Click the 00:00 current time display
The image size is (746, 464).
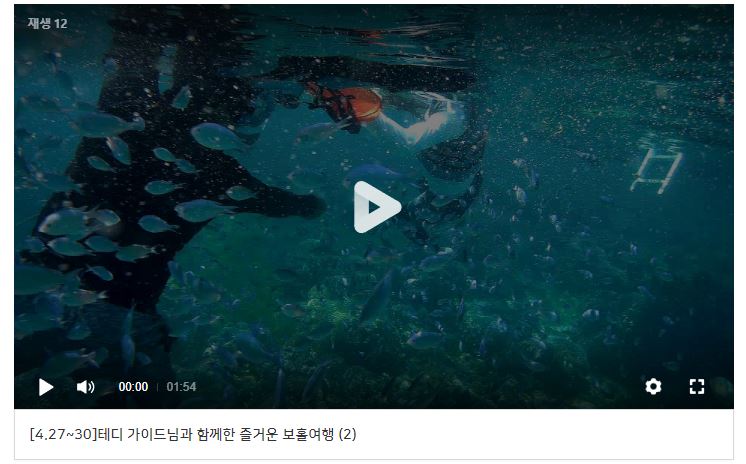click(x=133, y=387)
